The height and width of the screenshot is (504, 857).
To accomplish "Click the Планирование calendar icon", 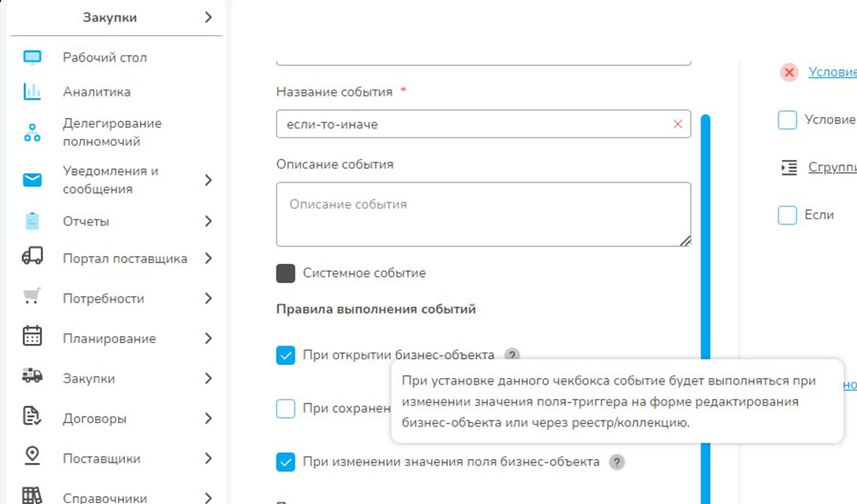I will [33, 337].
